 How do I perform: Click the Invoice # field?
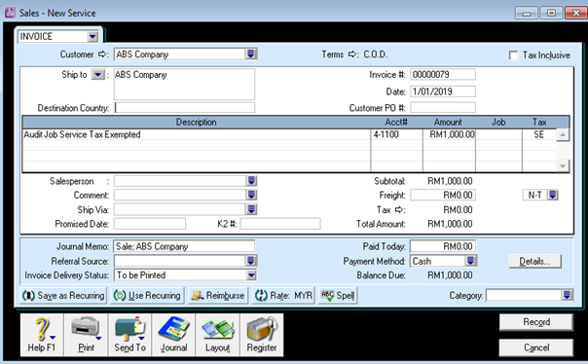(443, 74)
